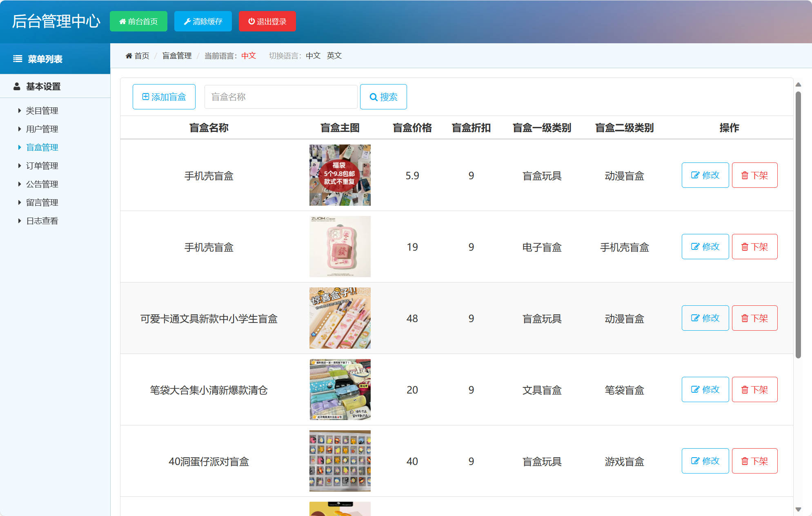Open 公告管理 from the sidebar

click(x=42, y=184)
